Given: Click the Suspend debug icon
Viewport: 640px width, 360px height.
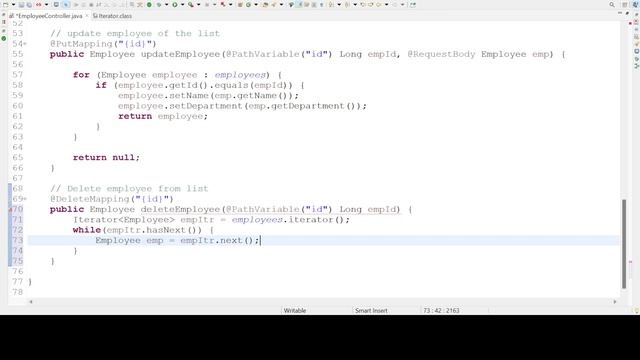Looking at the screenshot, I should click(84, 4).
